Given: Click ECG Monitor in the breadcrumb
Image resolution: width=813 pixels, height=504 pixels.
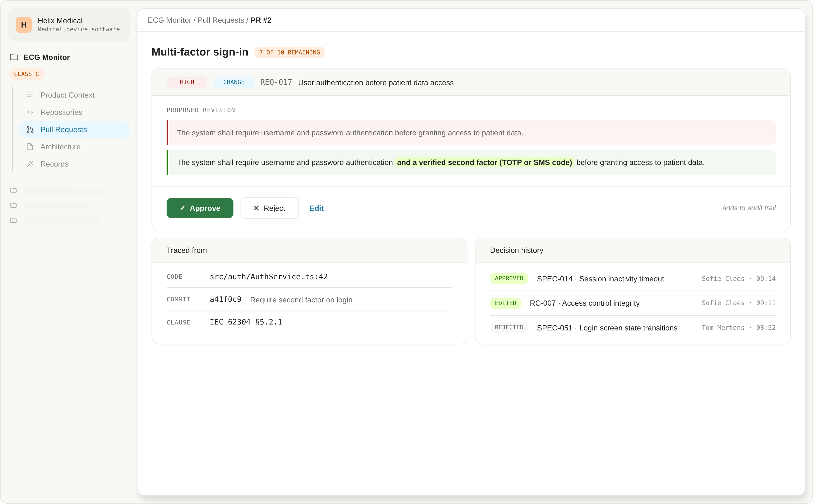Looking at the screenshot, I should pos(169,20).
